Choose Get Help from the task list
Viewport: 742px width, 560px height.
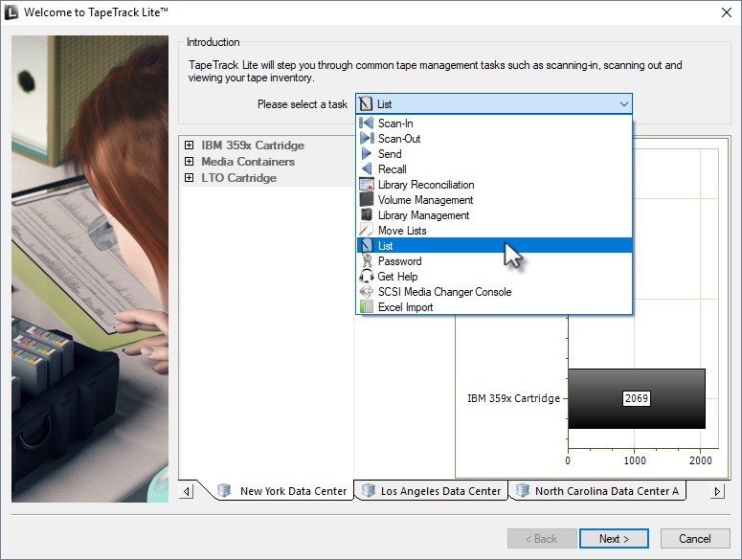(494, 277)
